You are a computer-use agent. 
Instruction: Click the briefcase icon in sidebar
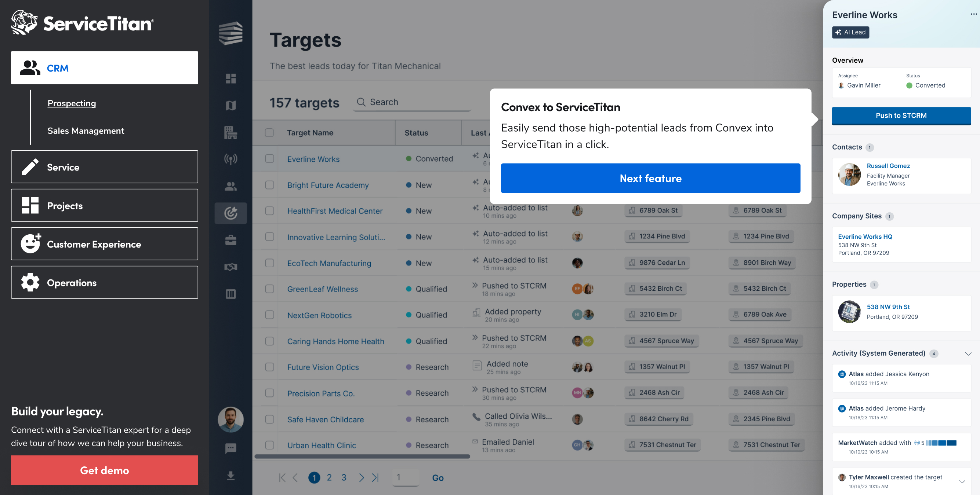coord(231,240)
